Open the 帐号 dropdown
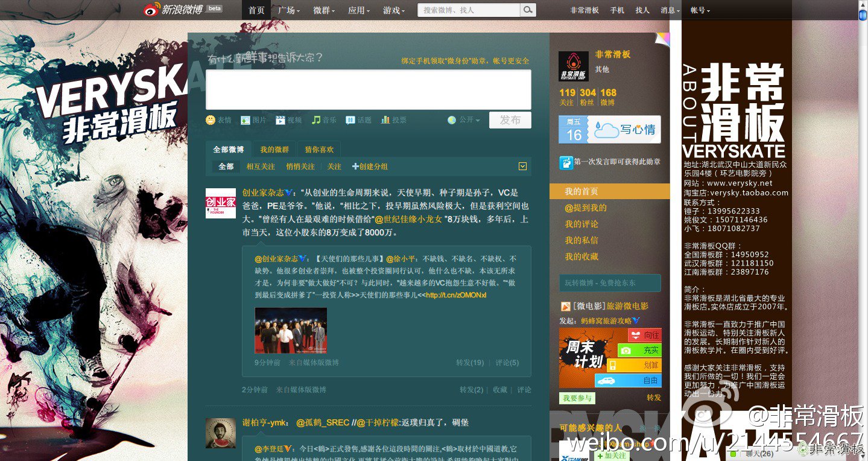 (x=700, y=10)
